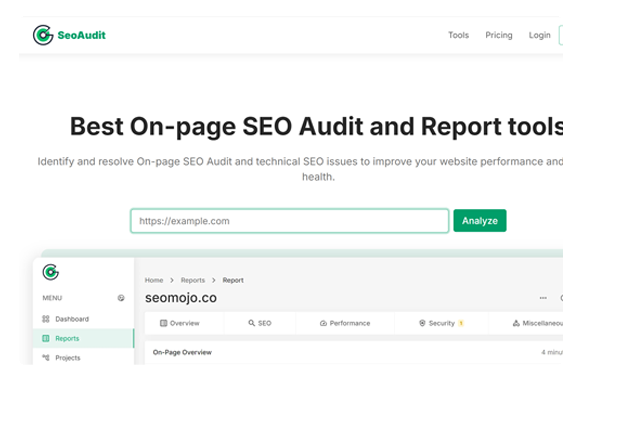Click the SeoAudit logo in the header

[68, 35]
